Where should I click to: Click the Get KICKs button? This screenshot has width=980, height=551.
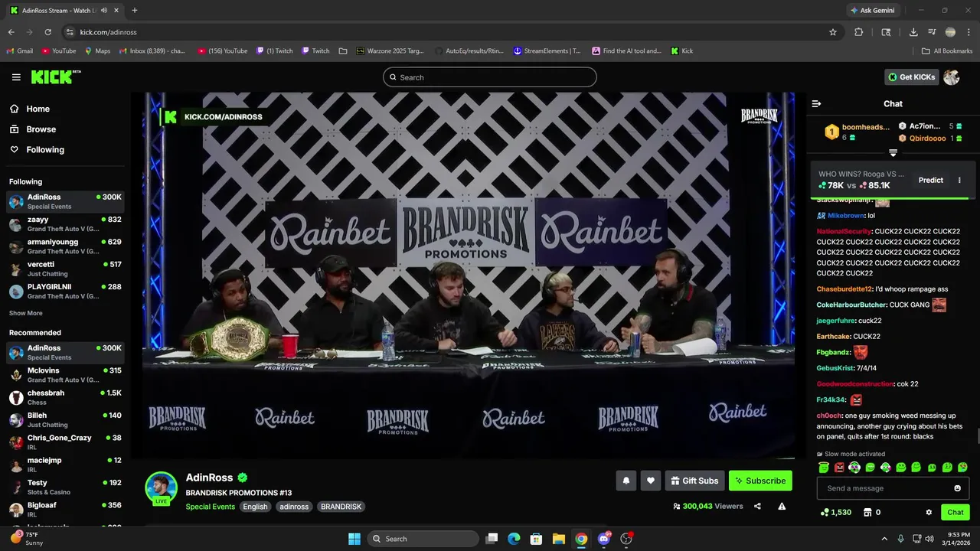click(x=911, y=77)
